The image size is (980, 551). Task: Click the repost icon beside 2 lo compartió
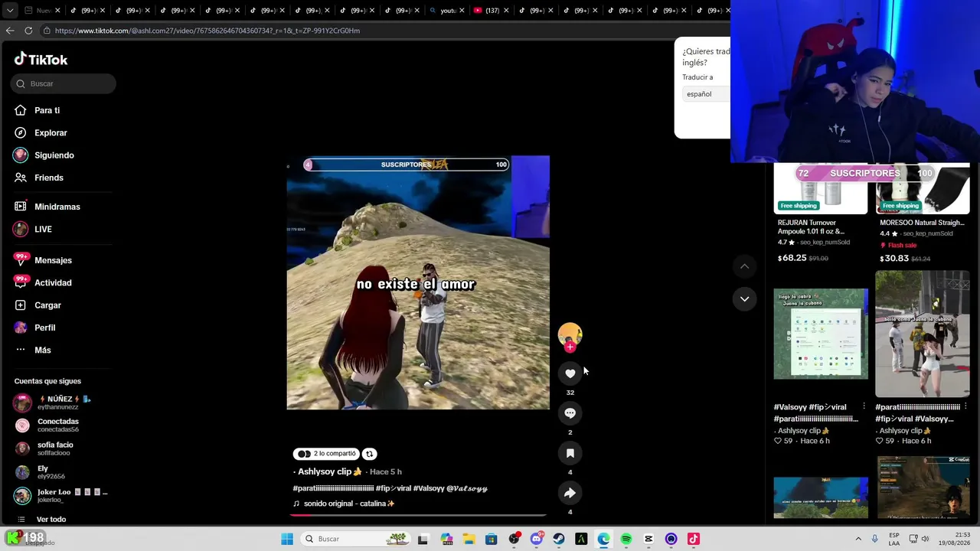(369, 454)
